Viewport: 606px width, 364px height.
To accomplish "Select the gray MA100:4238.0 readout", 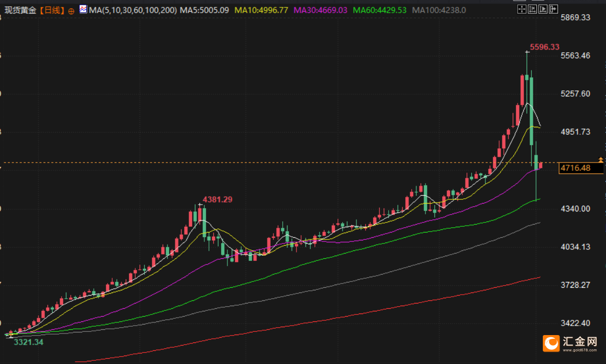I will (439, 10).
